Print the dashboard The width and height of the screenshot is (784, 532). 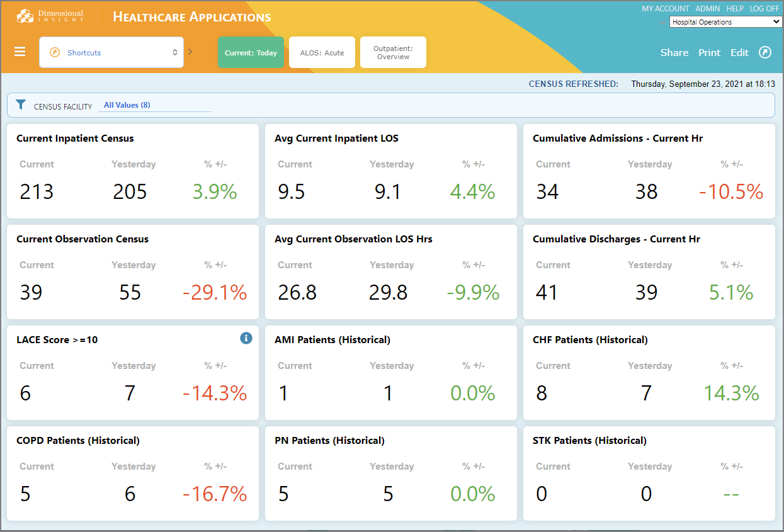point(709,52)
